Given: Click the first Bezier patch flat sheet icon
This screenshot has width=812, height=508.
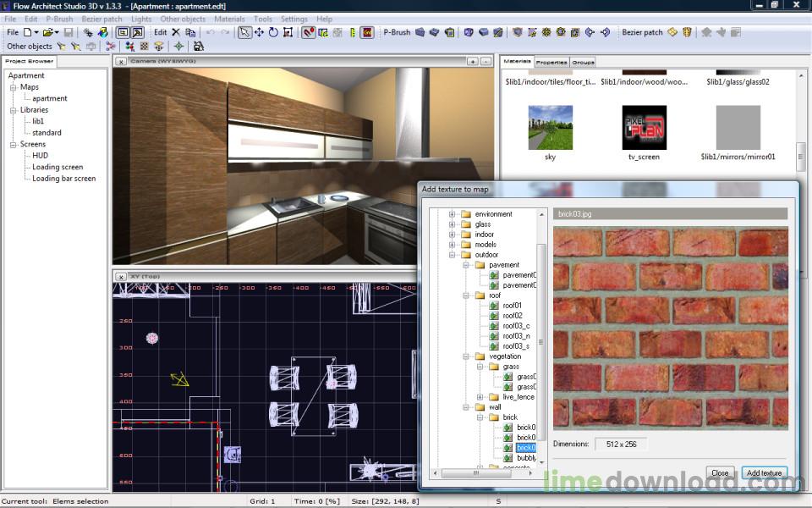Looking at the screenshot, I should click(x=672, y=32).
